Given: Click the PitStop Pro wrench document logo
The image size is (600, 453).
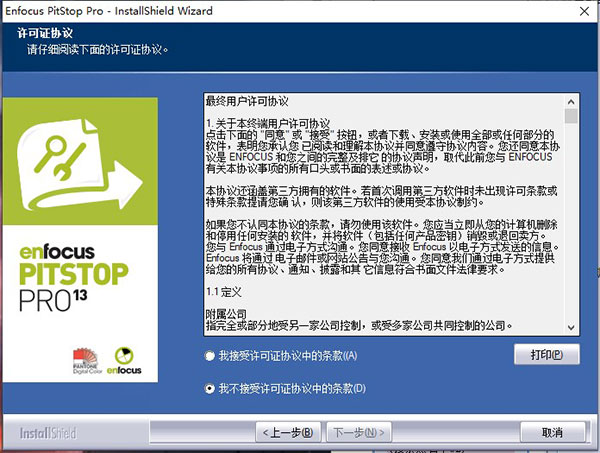Looking at the screenshot, I should (x=80, y=165).
